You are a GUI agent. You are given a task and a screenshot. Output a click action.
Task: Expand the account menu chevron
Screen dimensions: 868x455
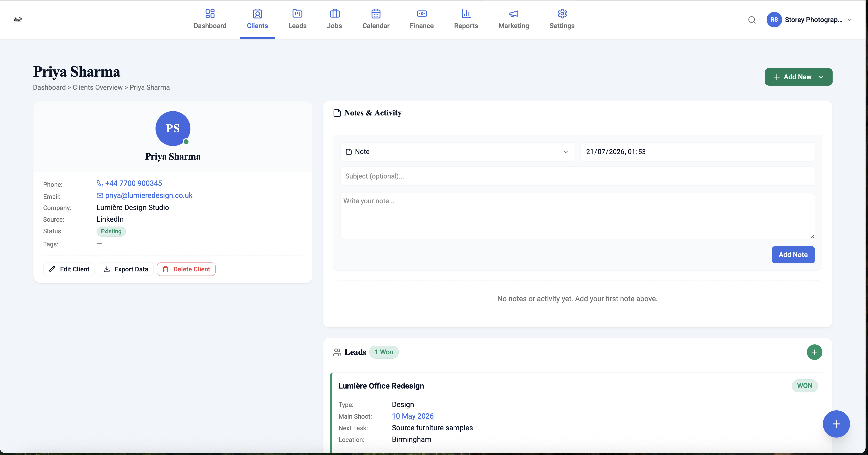(x=850, y=20)
